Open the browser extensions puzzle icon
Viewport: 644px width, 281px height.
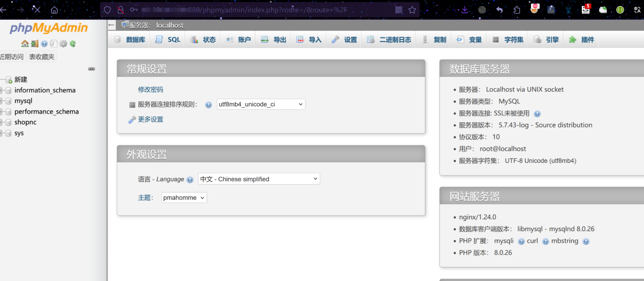517,10
